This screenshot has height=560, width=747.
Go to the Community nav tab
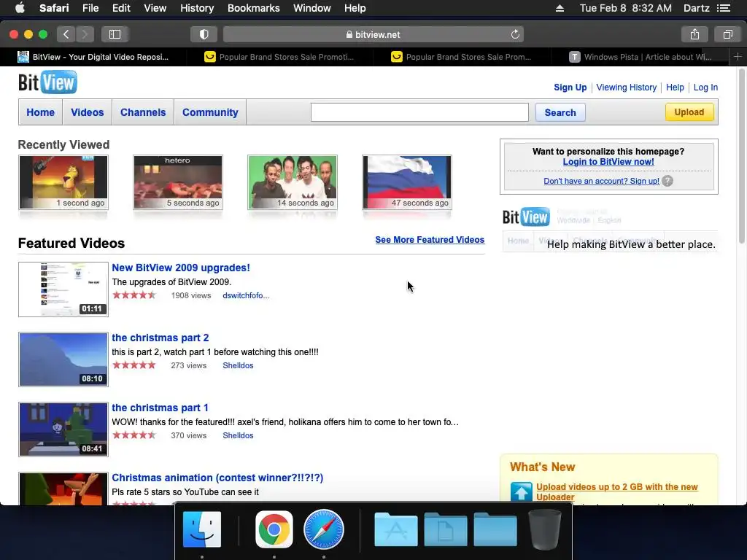coord(210,112)
